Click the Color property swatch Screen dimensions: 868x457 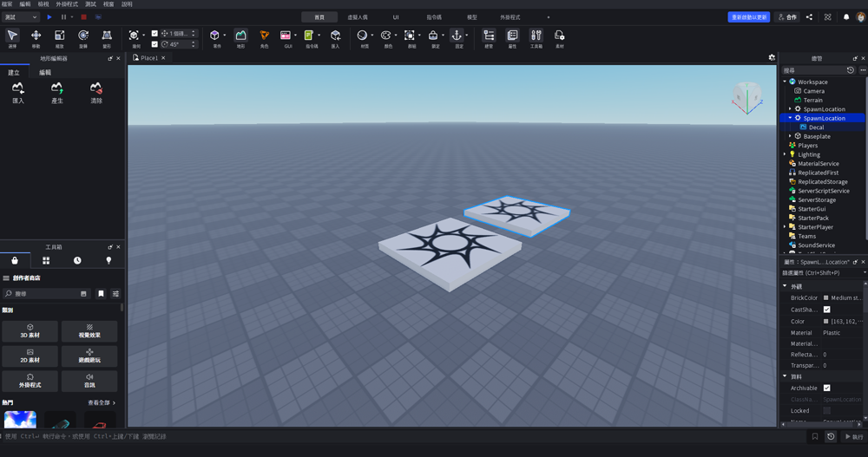point(826,322)
